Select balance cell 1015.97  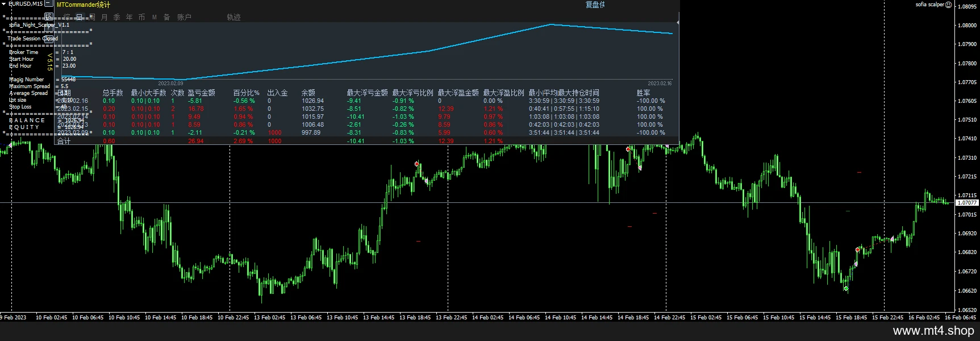[x=313, y=117]
